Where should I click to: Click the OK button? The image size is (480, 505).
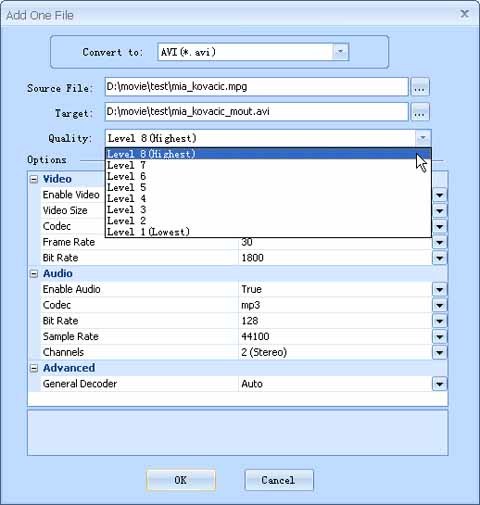tap(181, 480)
